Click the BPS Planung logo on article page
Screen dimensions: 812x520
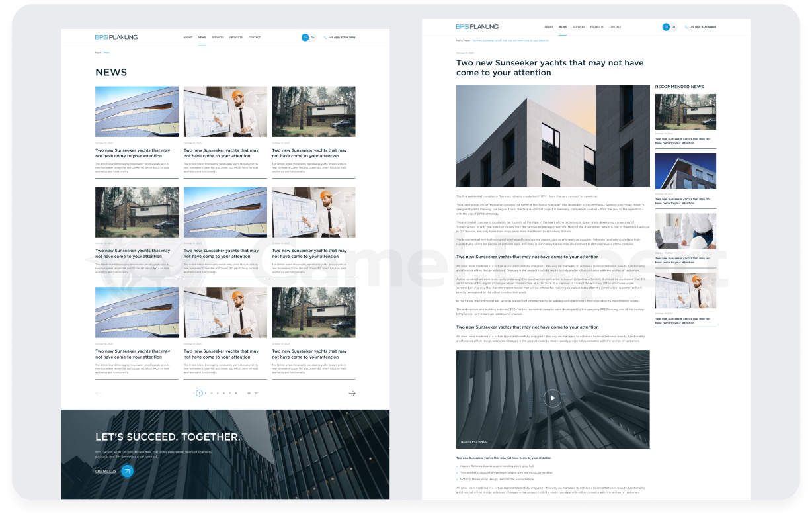477,27
